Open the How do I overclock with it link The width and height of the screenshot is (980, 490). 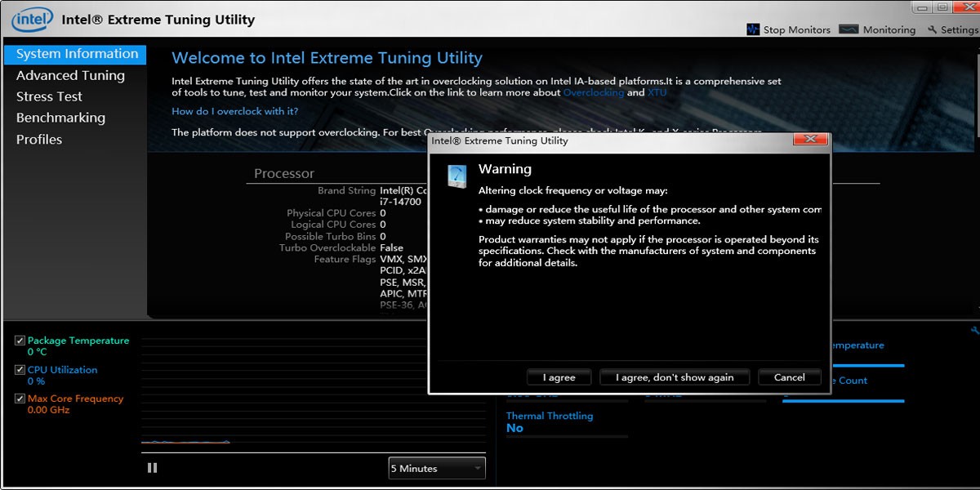[235, 111]
